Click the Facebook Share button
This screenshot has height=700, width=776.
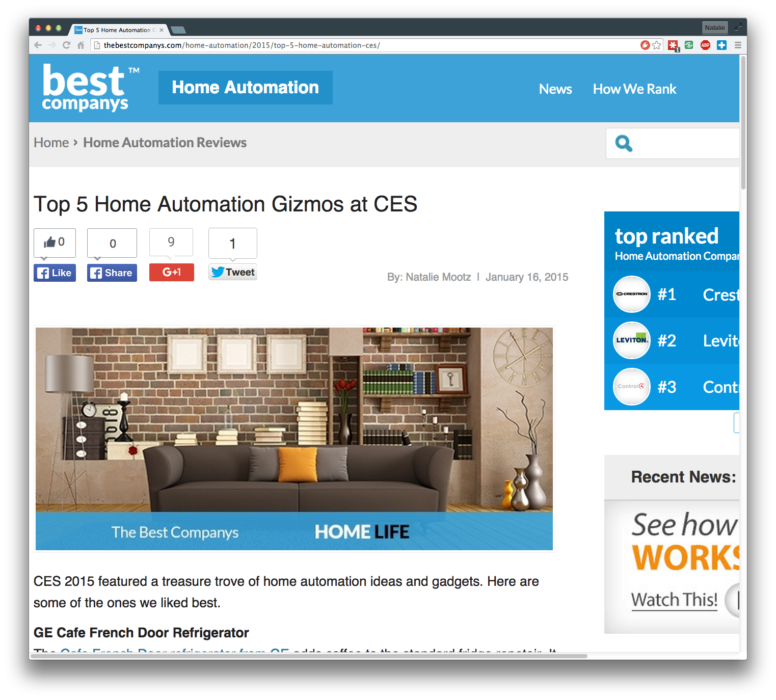click(x=112, y=273)
